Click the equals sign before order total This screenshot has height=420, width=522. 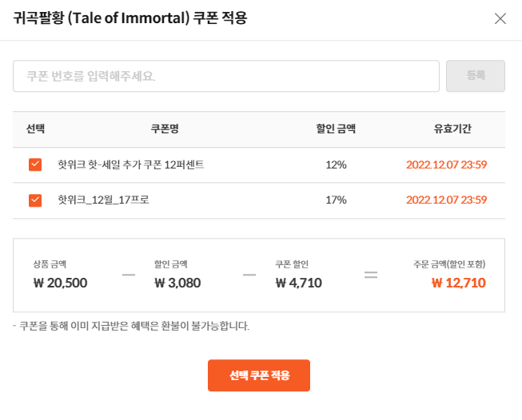click(x=370, y=275)
